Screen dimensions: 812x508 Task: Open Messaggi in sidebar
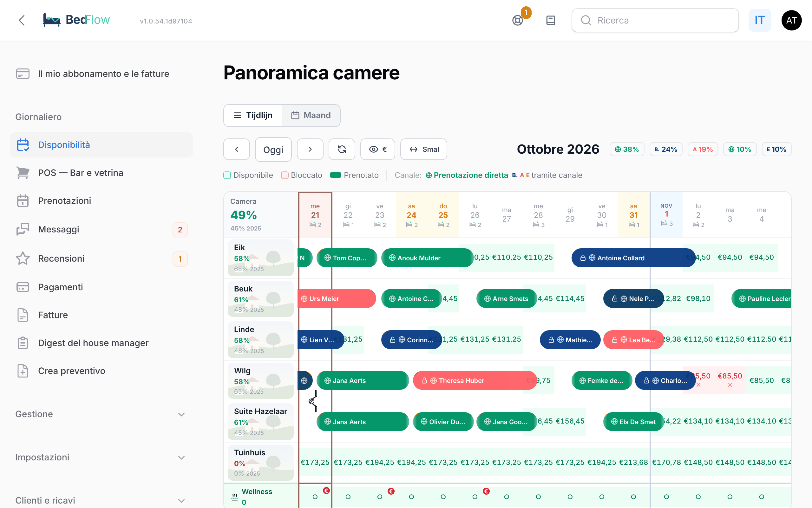click(101, 230)
